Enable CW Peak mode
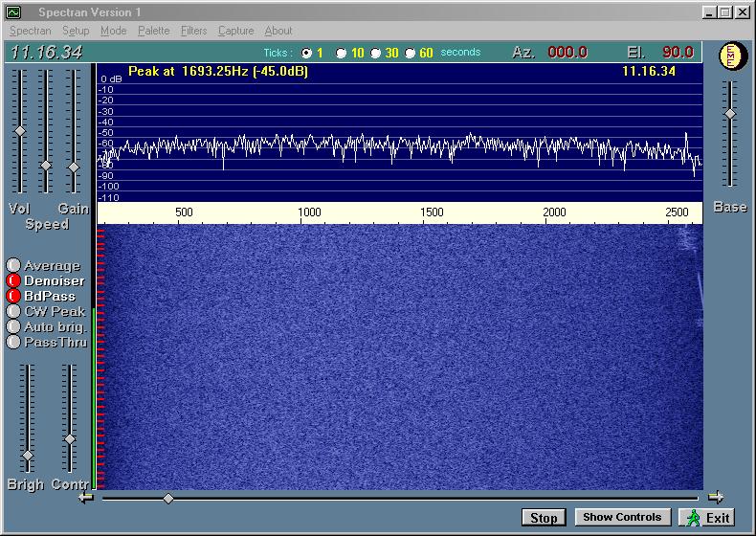This screenshot has height=536, width=756. 13,311
